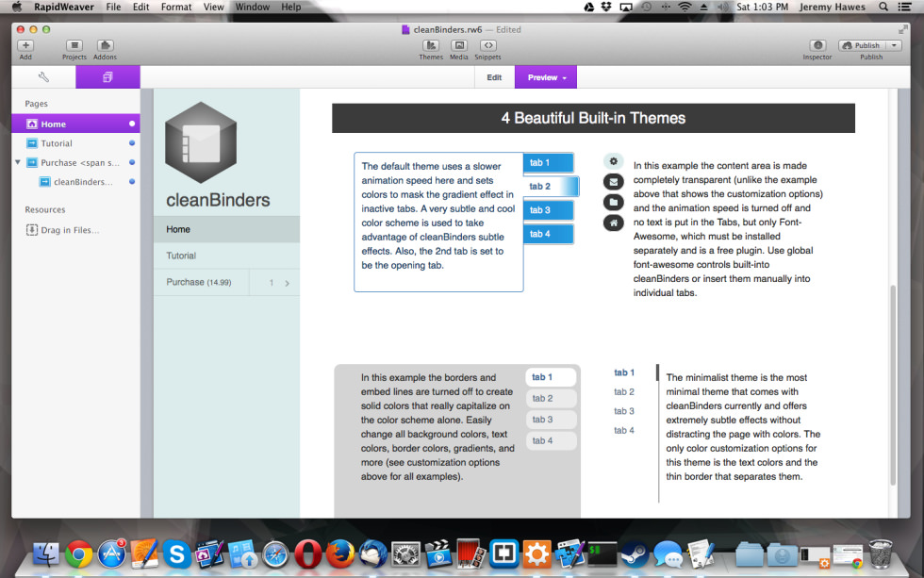Open the Format menu

point(176,7)
